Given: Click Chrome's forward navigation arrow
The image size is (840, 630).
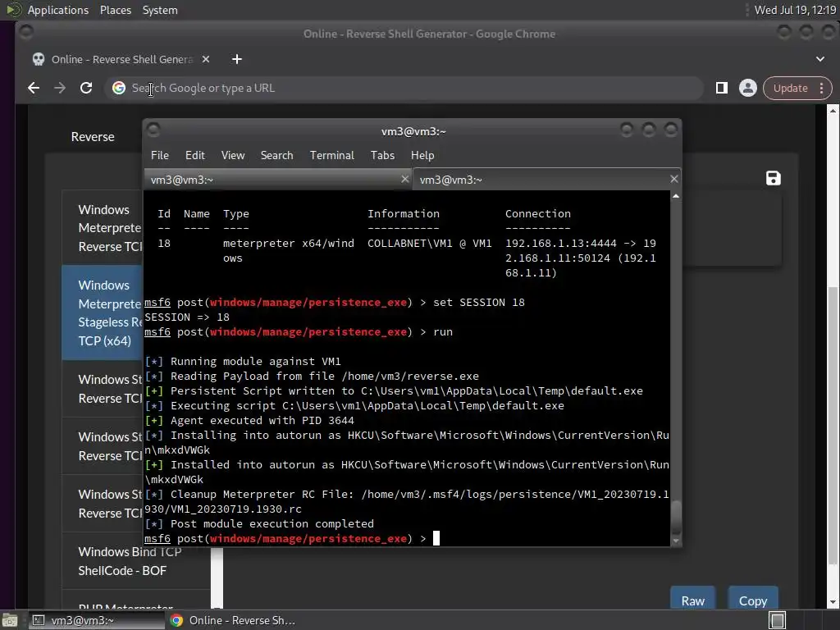Looking at the screenshot, I should point(59,88).
